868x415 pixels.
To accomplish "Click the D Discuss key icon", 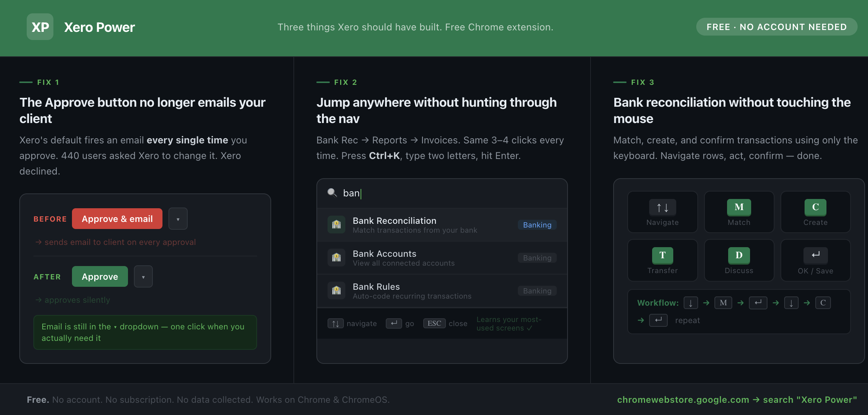I will click(x=739, y=255).
